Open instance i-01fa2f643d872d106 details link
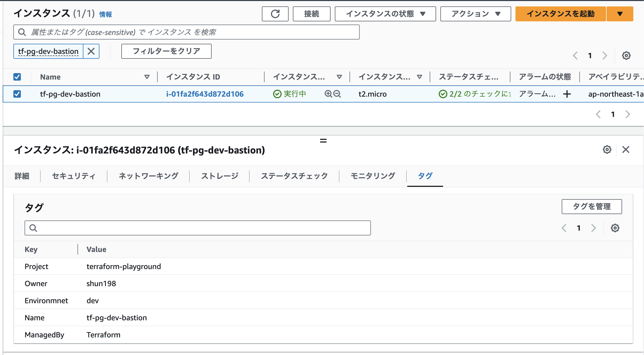This screenshot has height=355, width=644. coord(205,94)
